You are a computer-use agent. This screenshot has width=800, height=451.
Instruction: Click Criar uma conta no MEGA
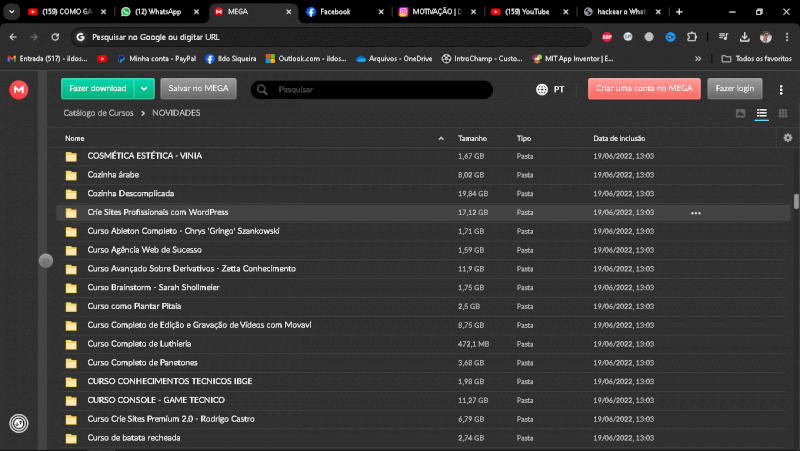coord(644,89)
